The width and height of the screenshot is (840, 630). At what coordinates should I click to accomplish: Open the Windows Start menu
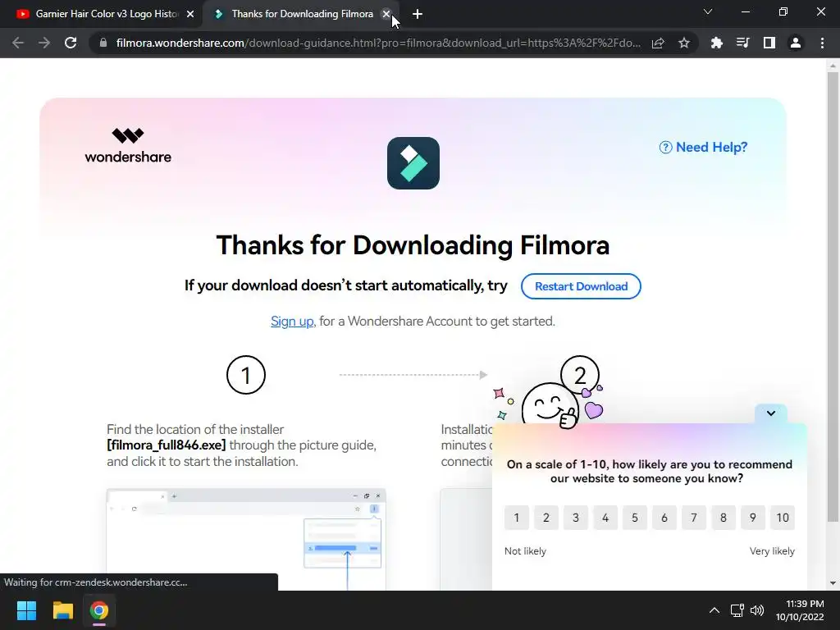click(x=26, y=610)
